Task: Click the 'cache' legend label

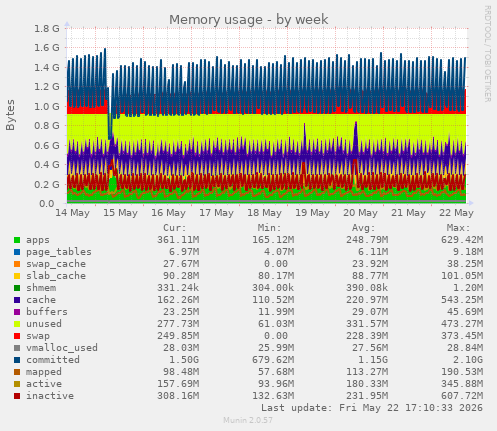Action: tap(41, 300)
